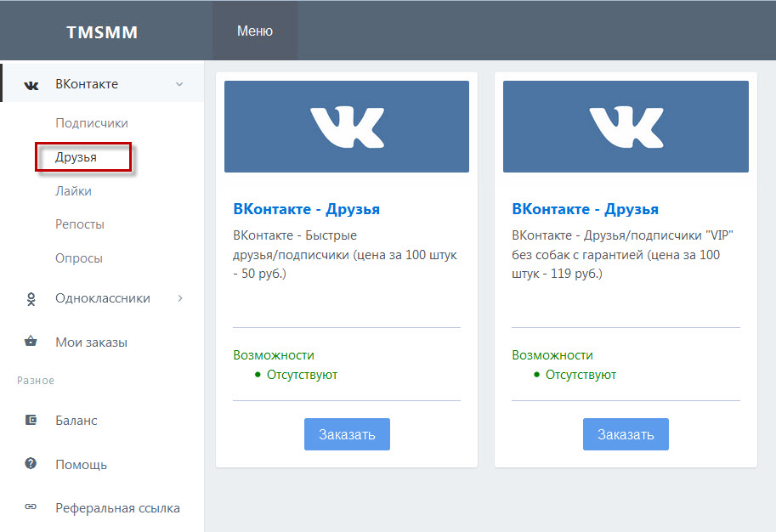Screen dimensions: 776x532
Task: Open the first ВКонтакте - Друзья title link
Action: coord(306,209)
